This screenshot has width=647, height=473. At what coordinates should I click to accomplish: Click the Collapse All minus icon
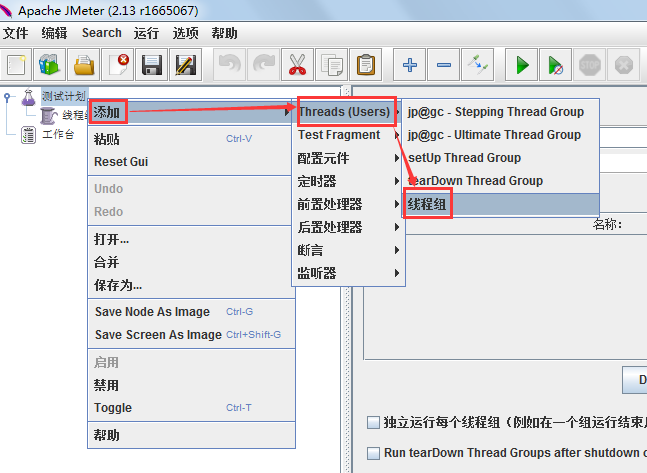(x=444, y=65)
